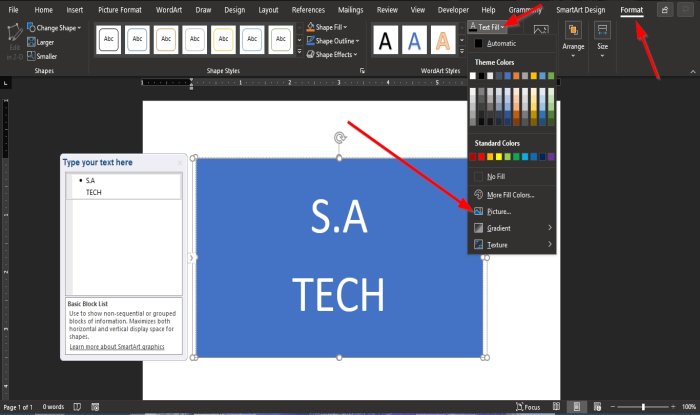Open More Fill Colors dialog
700x415 pixels.
tap(510, 195)
